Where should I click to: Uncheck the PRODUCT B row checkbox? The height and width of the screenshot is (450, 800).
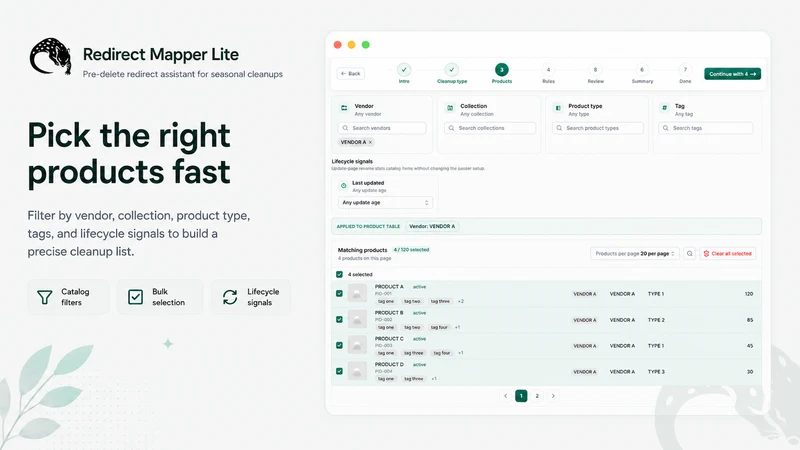point(339,319)
